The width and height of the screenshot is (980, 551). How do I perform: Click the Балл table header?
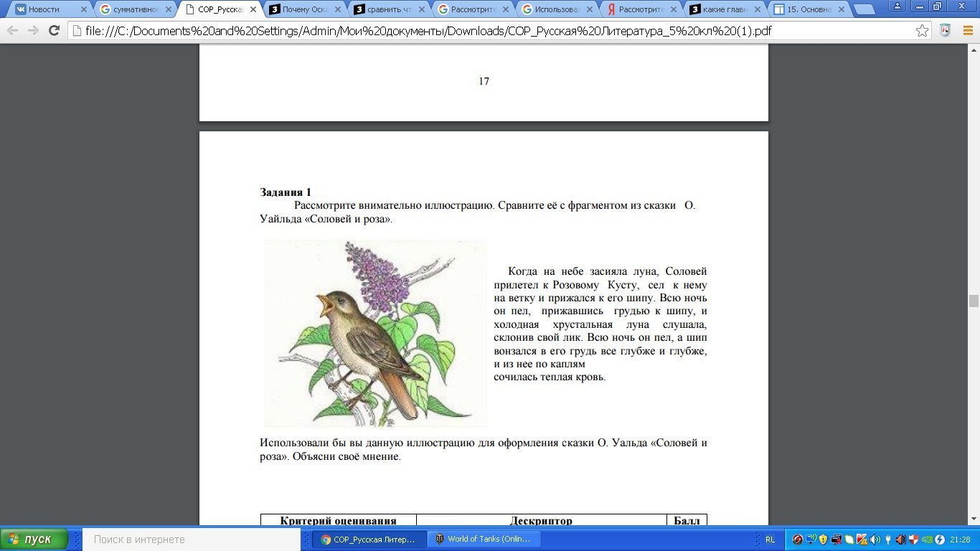pyautogui.click(x=687, y=521)
